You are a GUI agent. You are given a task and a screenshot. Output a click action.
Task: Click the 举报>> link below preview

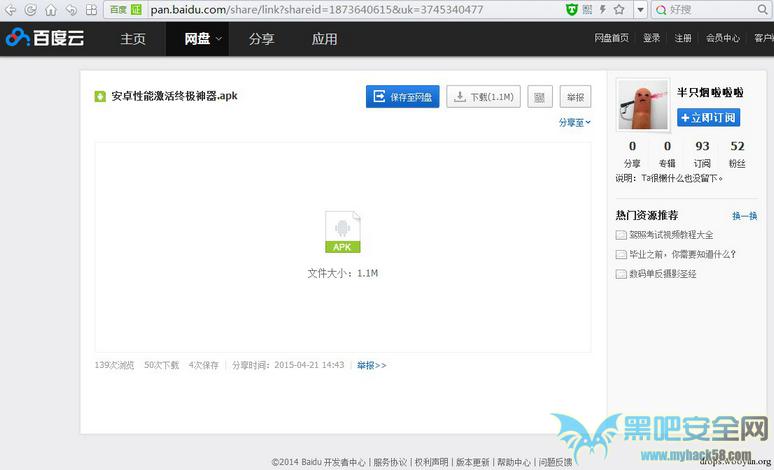[372, 365]
